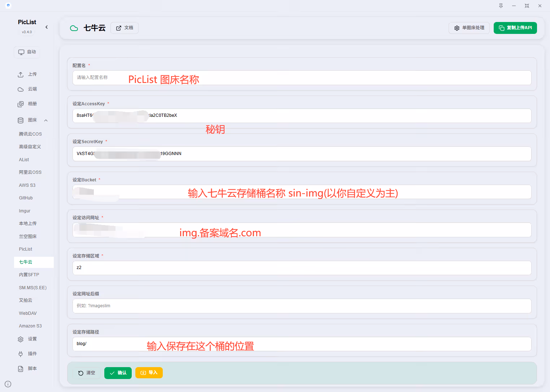This screenshot has width=550, height=392.
Task: Click the gear icon beside 设置
Action: coord(21,339)
